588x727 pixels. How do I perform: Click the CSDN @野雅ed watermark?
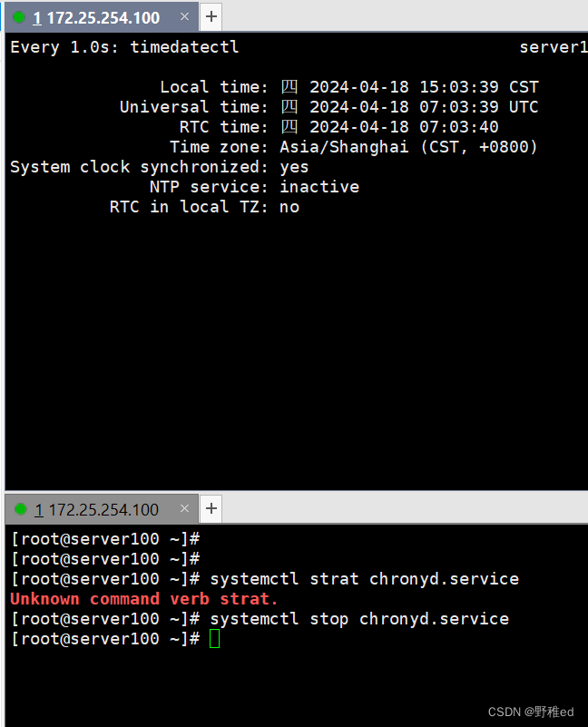[531, 712]
